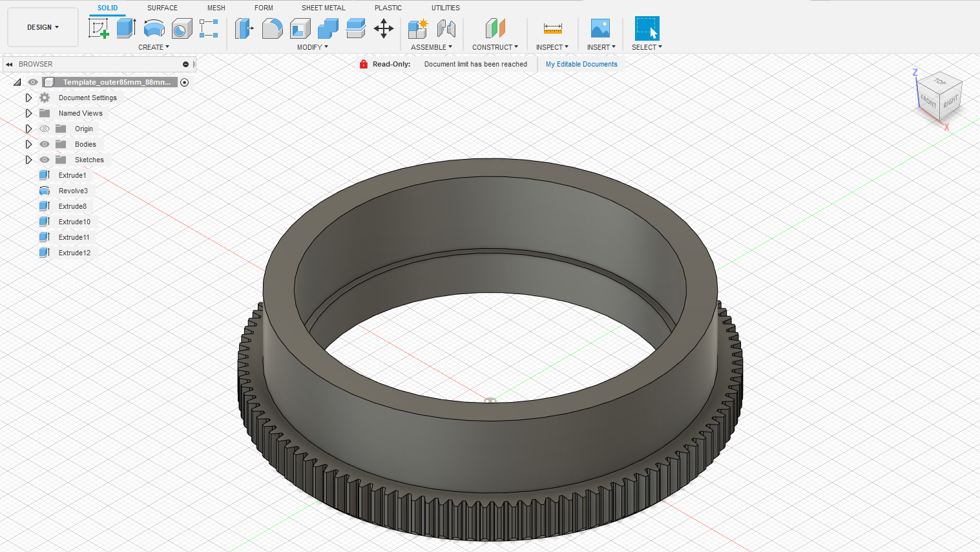
Task: Open the Construct dropdown menu
Action: tap(495, 47)
